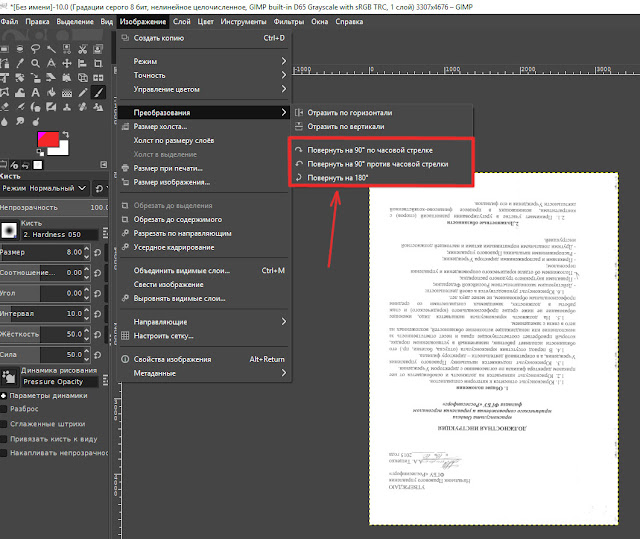Image resolution: width=640 pixels, height=539 pixels.
Task: Click the Pressure Opacity dynamics field
Action: (60, 382)
